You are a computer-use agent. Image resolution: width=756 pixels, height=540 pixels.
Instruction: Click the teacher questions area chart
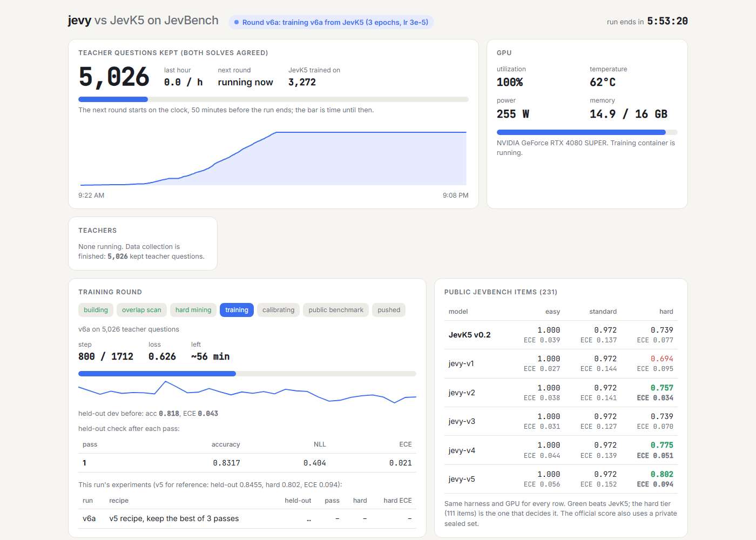273,158
